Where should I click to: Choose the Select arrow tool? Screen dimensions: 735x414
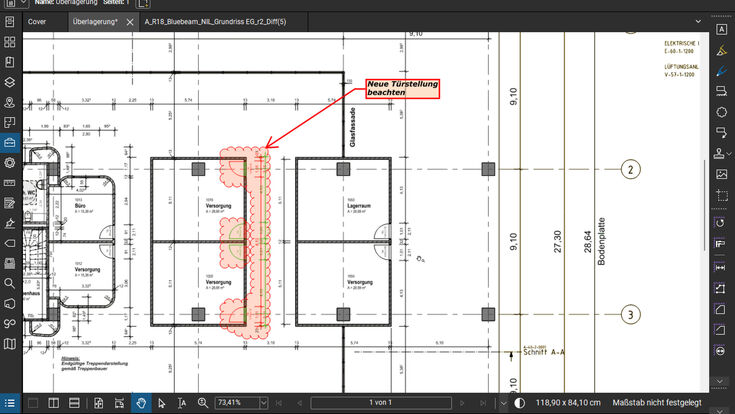pyautogui.click(x=162, y=403)
